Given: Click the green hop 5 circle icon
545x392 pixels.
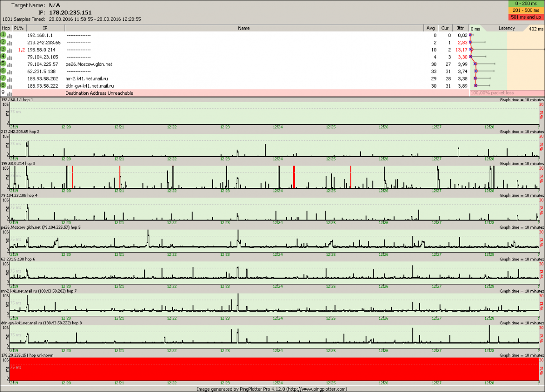Looking at the screenshot, I should click(x=3, y=64).
